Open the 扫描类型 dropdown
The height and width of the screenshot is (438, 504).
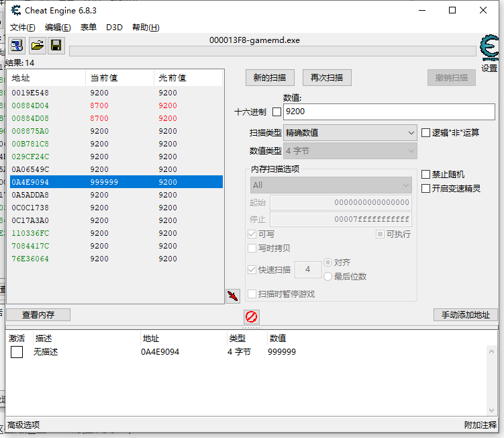coord(350,133)
